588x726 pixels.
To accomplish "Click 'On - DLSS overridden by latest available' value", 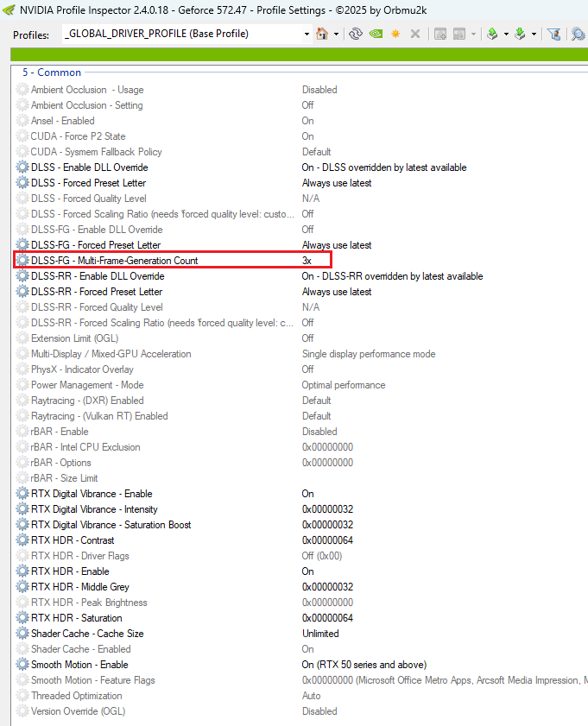I will (x=384, y=167).
